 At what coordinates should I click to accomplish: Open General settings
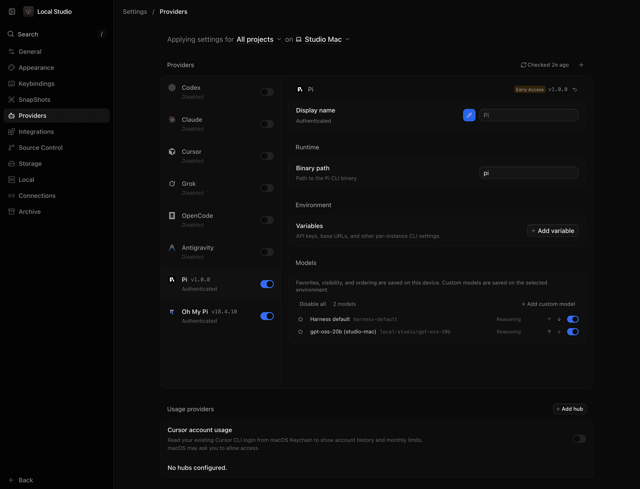pos(56,51)
